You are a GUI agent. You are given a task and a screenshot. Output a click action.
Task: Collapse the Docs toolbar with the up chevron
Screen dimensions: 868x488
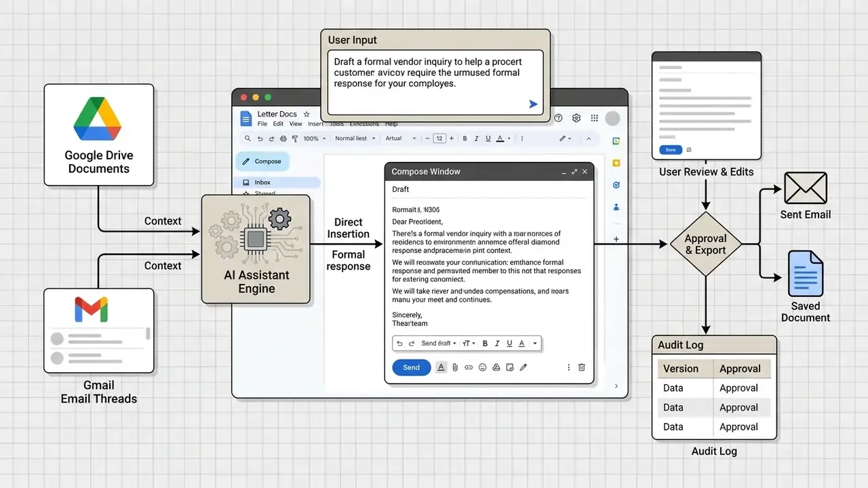[x=589, y=138]
